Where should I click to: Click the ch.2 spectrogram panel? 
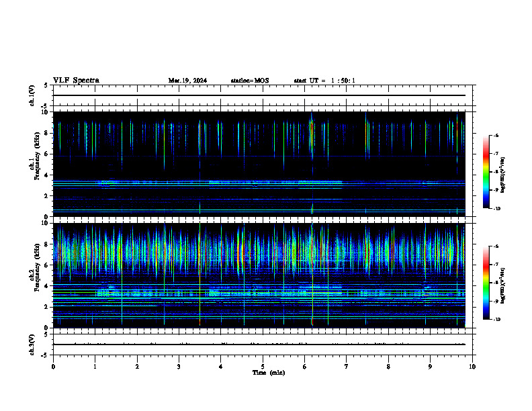[x=259, y=275]
